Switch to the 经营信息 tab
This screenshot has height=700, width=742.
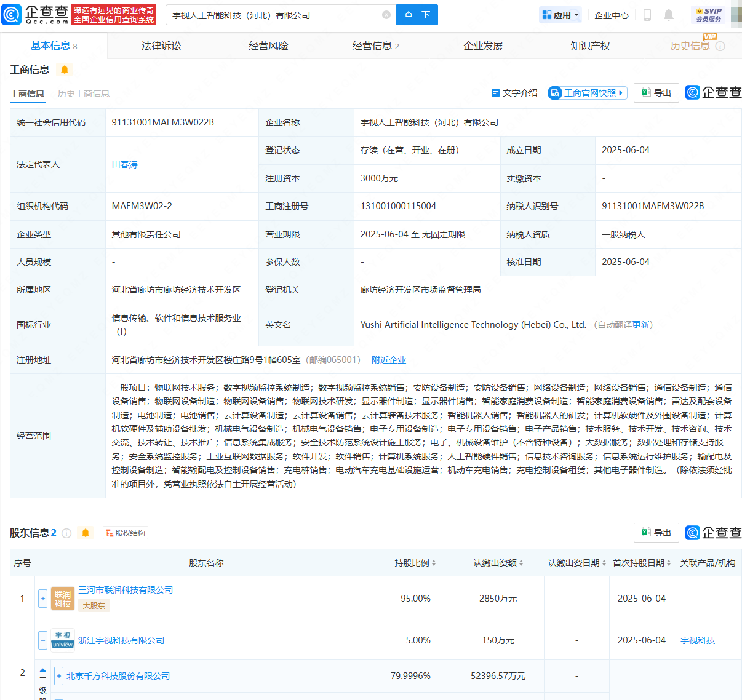pyautogui.click(x=375, y=46)
